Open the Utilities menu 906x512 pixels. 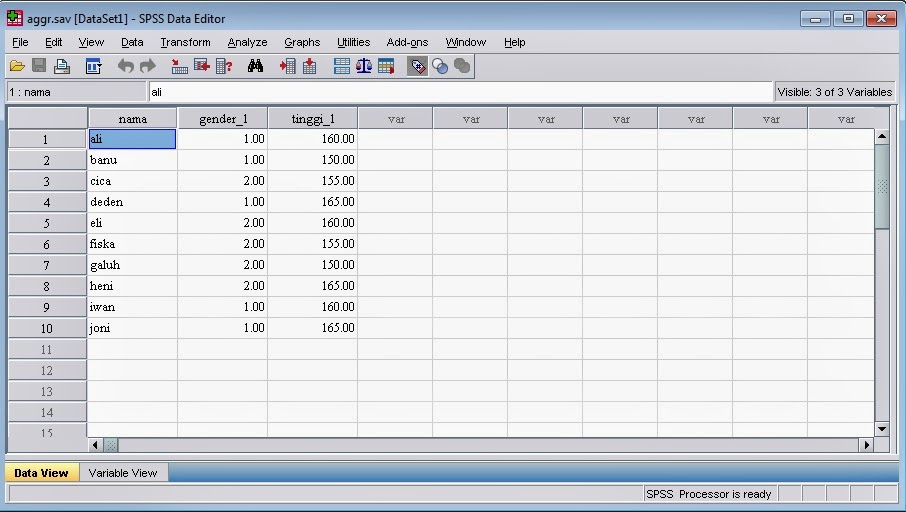(354, 42)
